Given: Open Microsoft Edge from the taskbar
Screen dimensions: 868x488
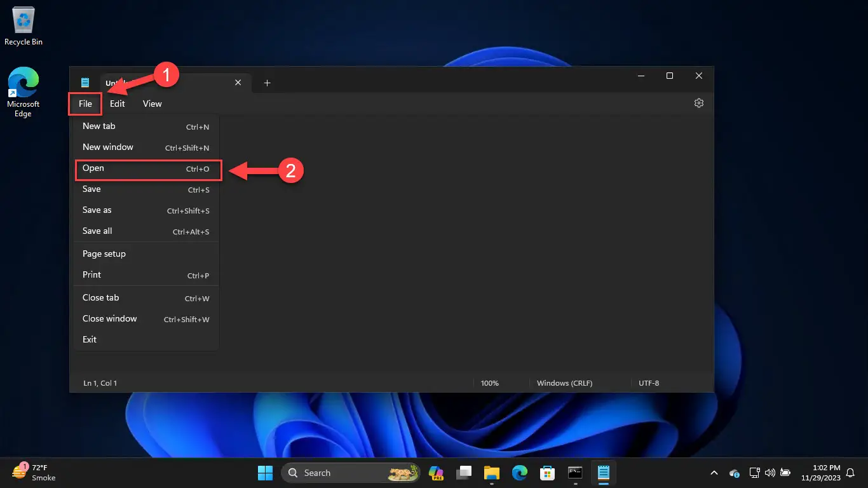Looking at the screenshot, I should 520,473.
